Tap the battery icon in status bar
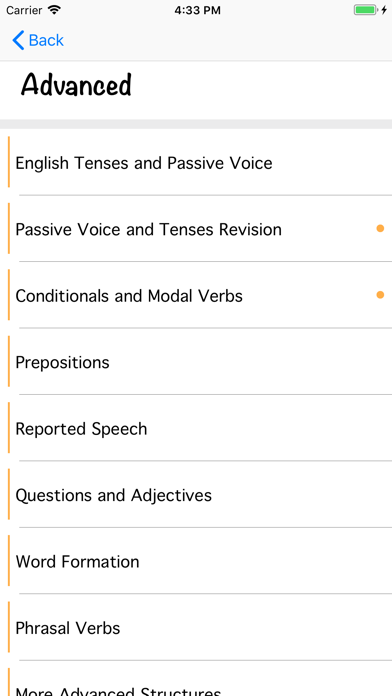This screenshot has width=392, height=696. [366, 10]
